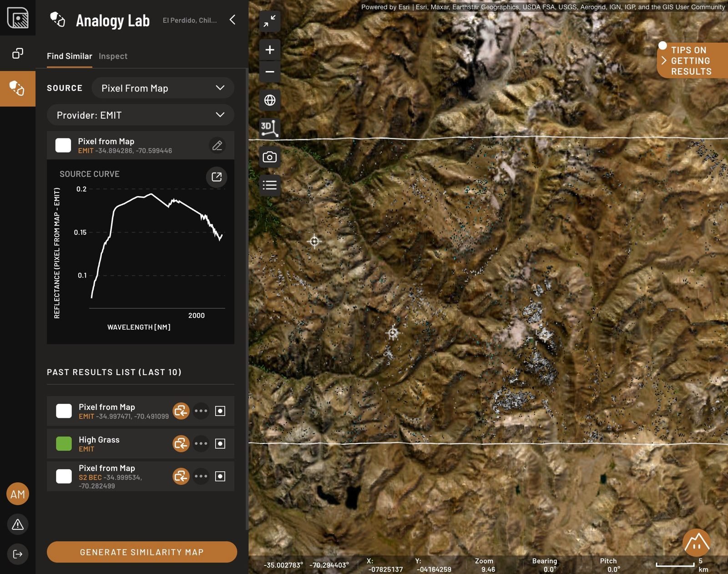Zoom in on the map
The image size is (728, 574).
[x=270, y=50]
